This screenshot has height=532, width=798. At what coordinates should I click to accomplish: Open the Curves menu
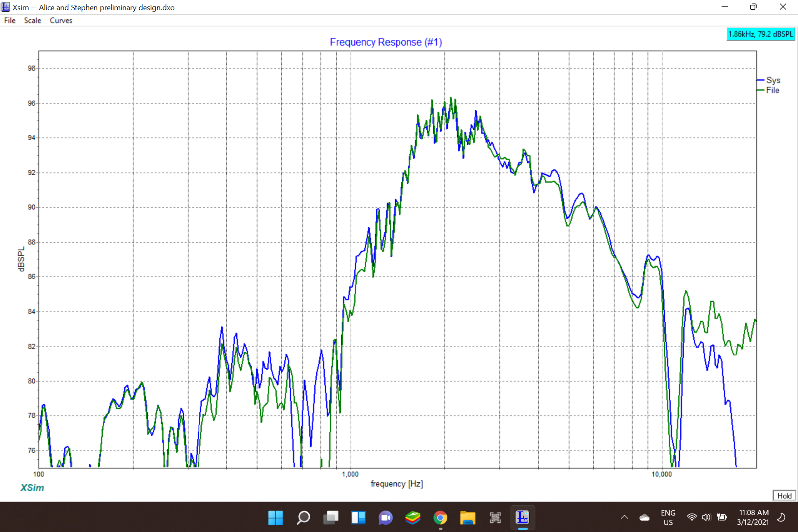click(x=61, y=20)
